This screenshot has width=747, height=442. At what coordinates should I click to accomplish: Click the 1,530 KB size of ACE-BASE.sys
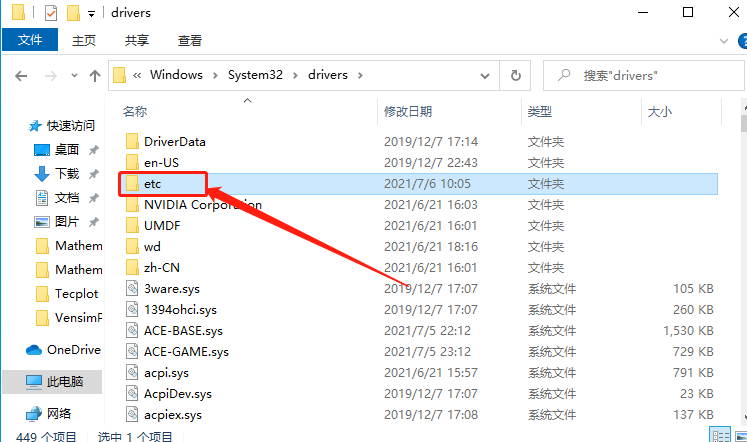point(688,331)
